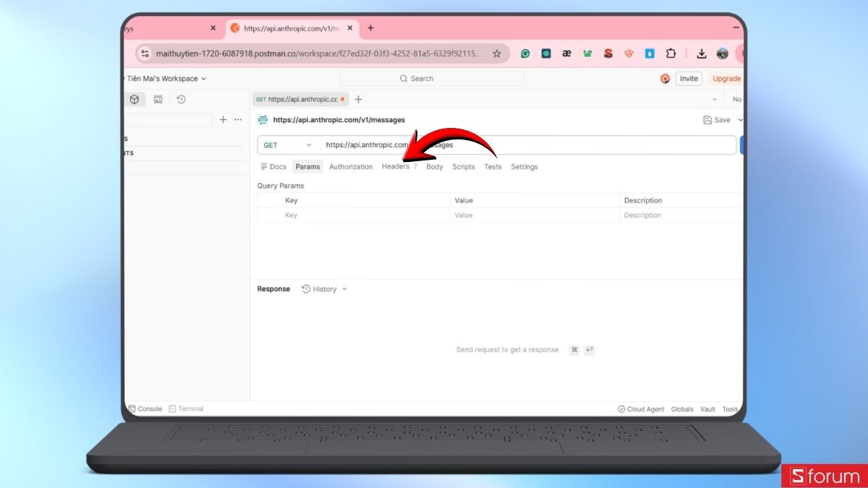The image size is (868, 488).
Task: Open the Body tab
Action: coord(435,166)
